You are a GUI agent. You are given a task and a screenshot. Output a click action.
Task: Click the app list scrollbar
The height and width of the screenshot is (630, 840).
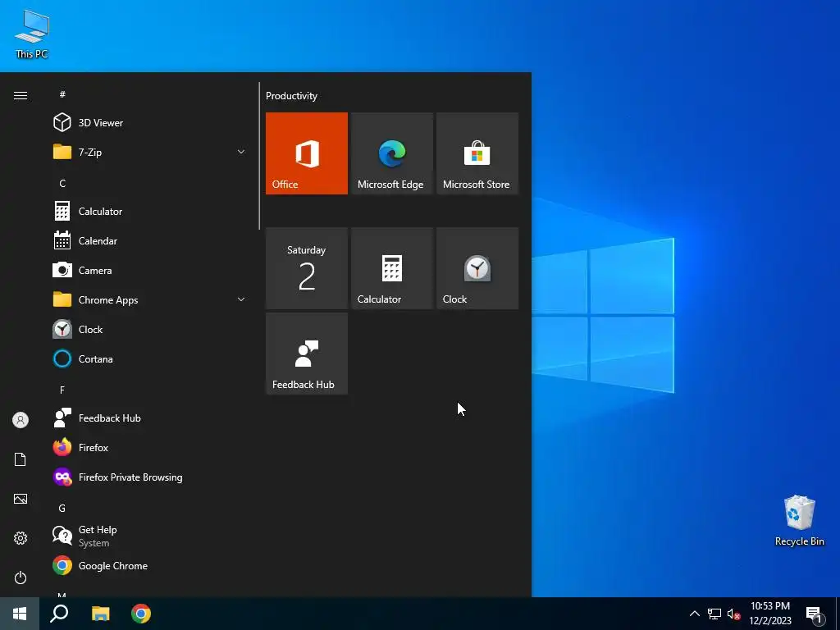(259, 155)
